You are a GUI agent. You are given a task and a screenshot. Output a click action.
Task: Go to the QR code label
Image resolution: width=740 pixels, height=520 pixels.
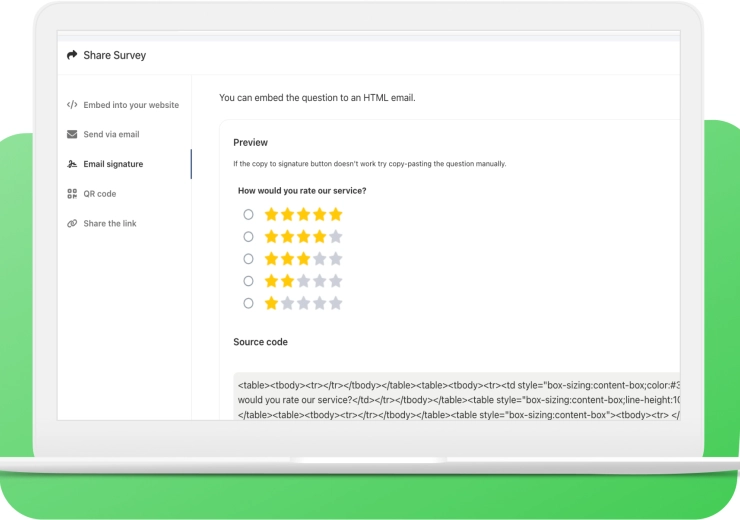coord(100,194)
